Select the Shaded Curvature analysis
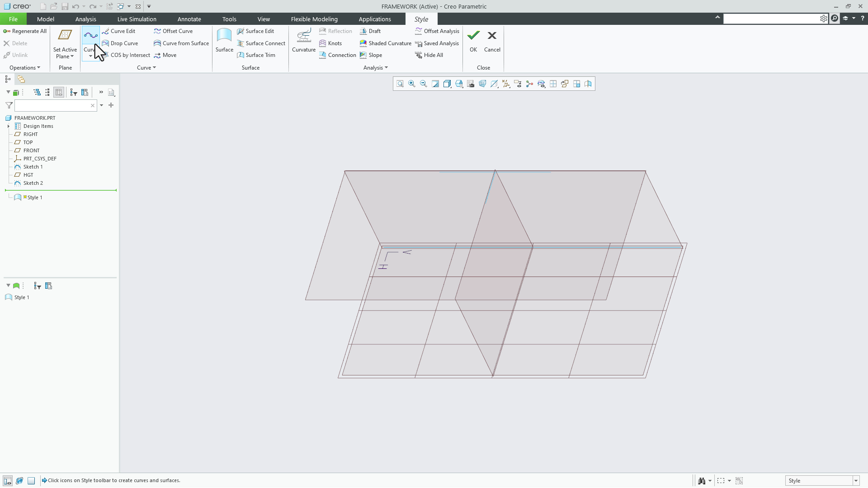The height and width of the screenshot is (488, 868). (386, 43)
